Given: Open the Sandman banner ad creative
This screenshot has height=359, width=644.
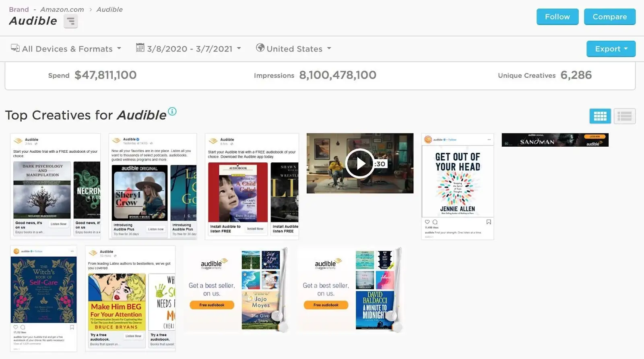Looking at the screenshot, I should click(x=555, y=140).
